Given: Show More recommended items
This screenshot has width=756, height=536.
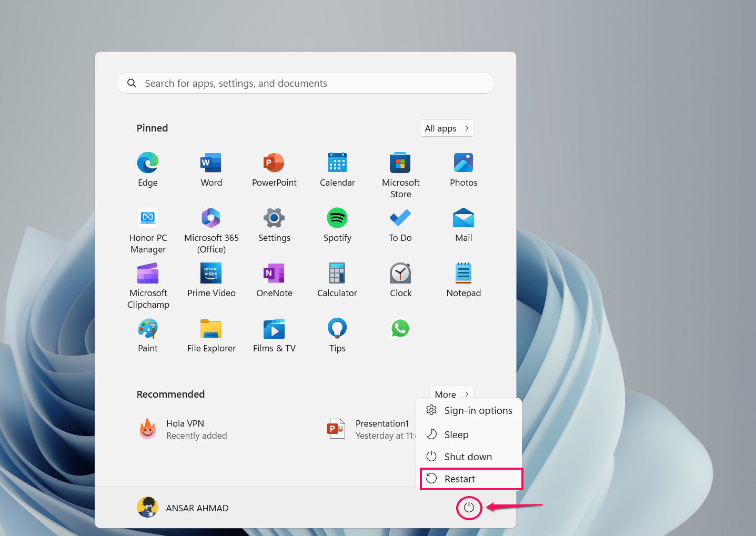Looking at the screenshot, I should [451, 393].
